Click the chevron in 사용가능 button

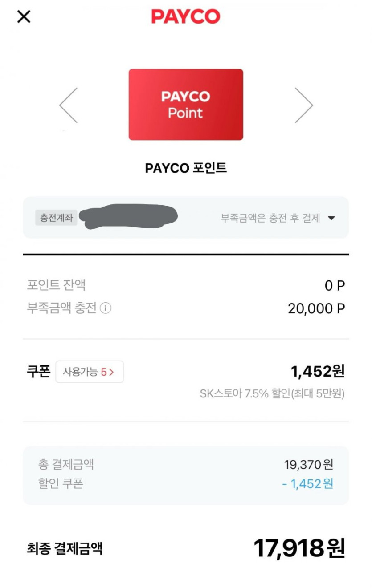[x=111, y=372]
